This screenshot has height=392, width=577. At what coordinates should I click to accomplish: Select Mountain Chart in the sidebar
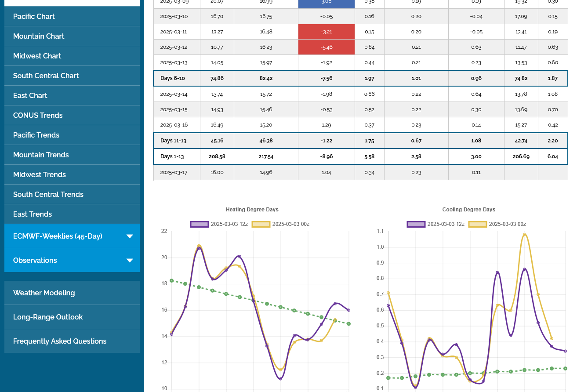coord(39,36)
